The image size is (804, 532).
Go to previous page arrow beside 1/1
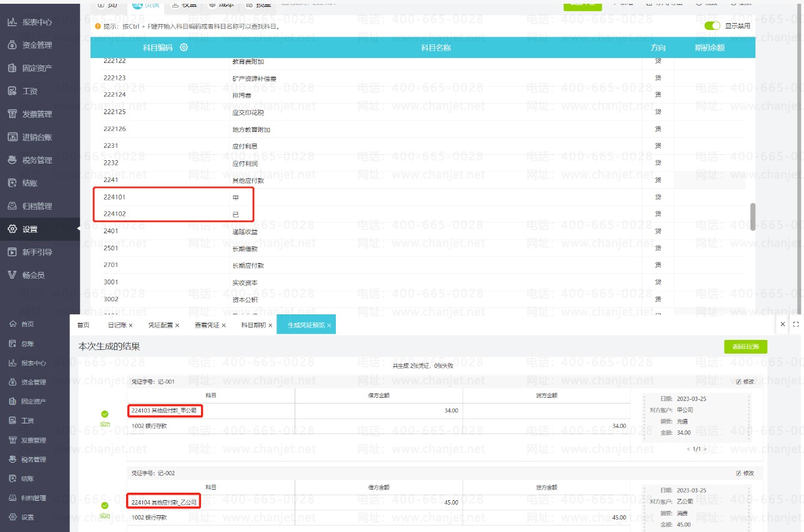(689, 449)
